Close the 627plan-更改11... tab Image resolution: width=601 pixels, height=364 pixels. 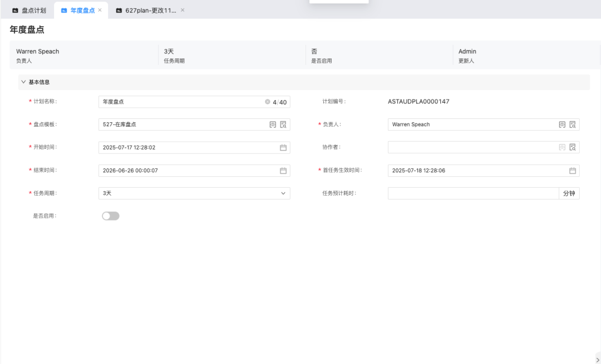(x=183, y=11)
